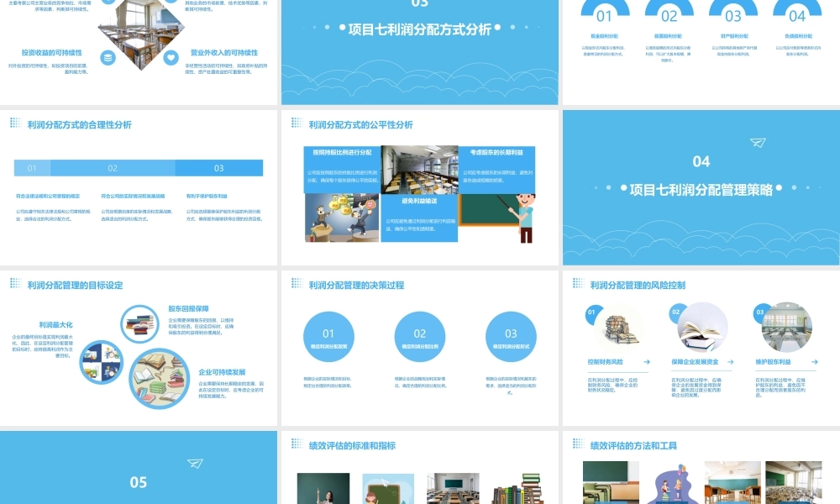Select the 03 segment of the blue bar
Screen dimensions: 840x504
pos(218,168)
